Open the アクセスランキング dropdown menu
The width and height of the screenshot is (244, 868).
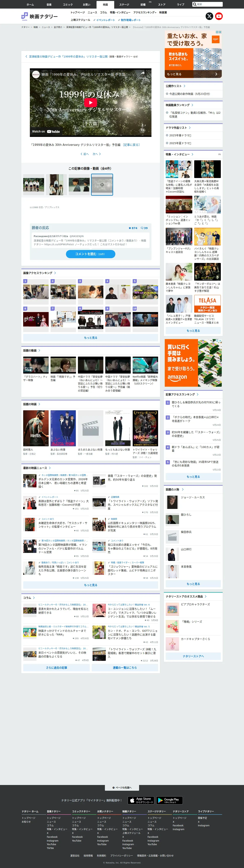(x=145, y=12)
